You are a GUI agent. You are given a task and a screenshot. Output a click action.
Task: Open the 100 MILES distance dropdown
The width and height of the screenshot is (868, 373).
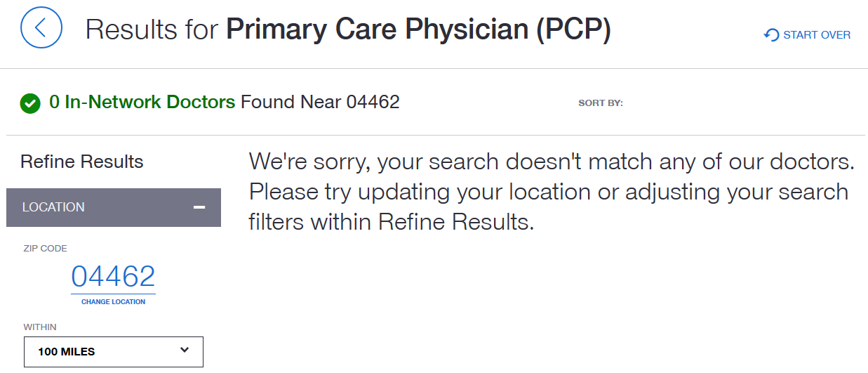coord(114,351)
